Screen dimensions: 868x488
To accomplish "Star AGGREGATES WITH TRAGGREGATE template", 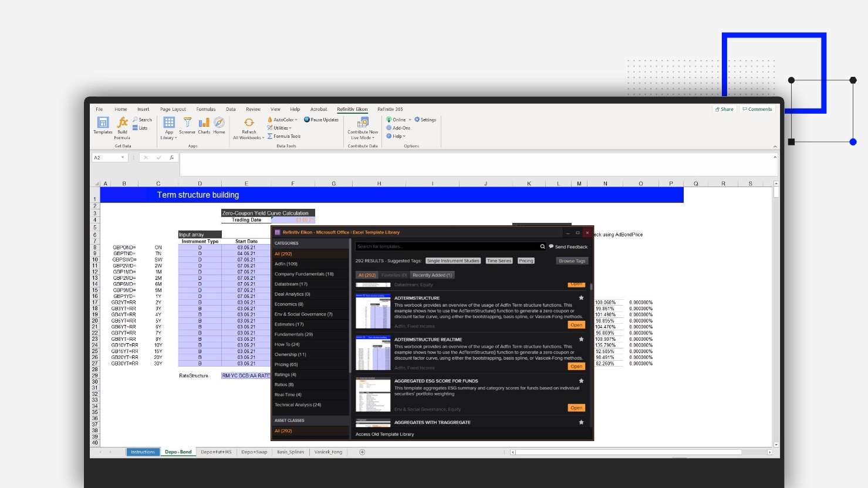I will [582, 422].
